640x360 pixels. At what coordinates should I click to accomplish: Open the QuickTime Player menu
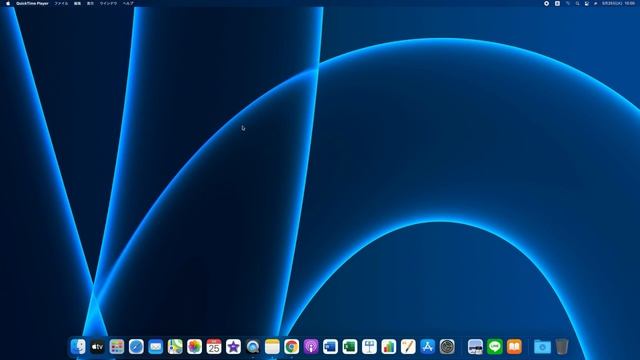pos(32,3)
